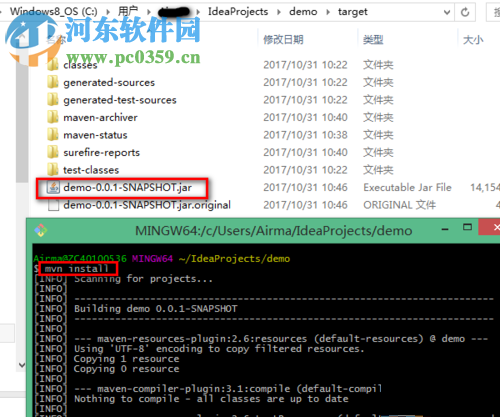This screenshot has height=417, width=500.
Task: Click the Git Bash icon in MINGW64 title bar
Action: pos(41,230)
